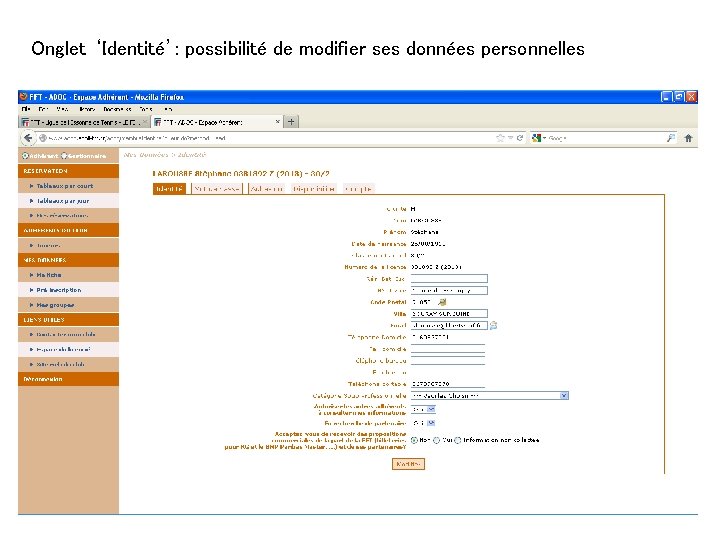Open the Firefox History menu
The image size is (720, 540).
click(x=87, y=109)
